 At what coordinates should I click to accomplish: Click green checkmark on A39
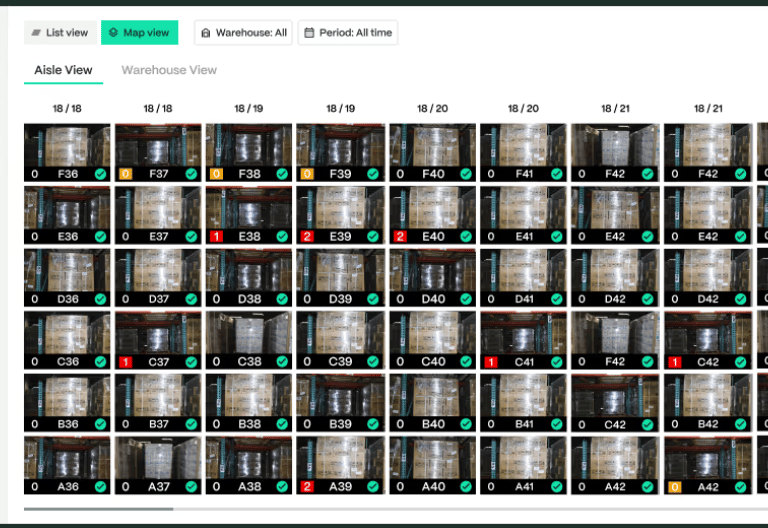[373, 487]
